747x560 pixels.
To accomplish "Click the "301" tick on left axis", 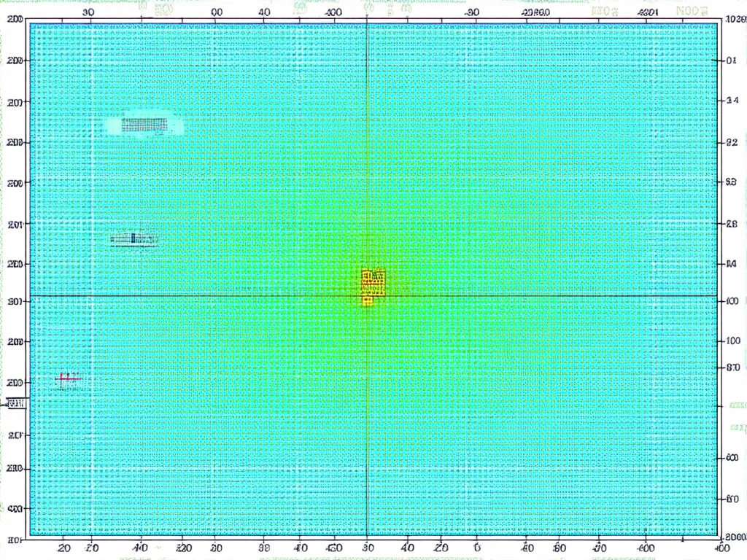I will pos(14,300).
